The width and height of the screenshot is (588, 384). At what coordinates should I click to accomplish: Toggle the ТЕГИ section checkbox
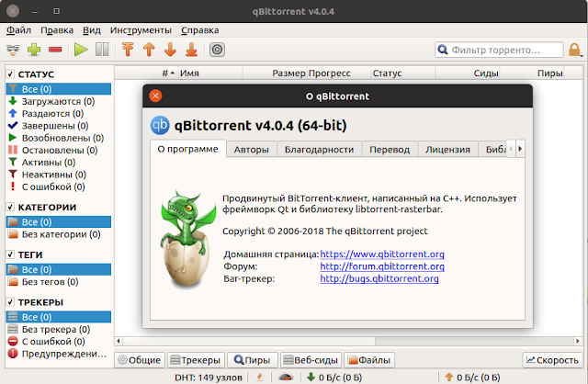(x=10, y=254)
